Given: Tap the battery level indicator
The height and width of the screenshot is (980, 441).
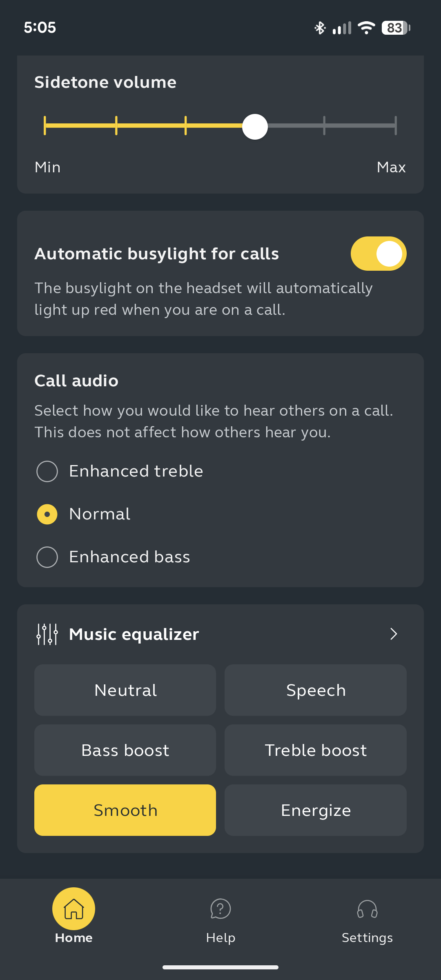Looking at the screenshot, I should coord(395,28).
